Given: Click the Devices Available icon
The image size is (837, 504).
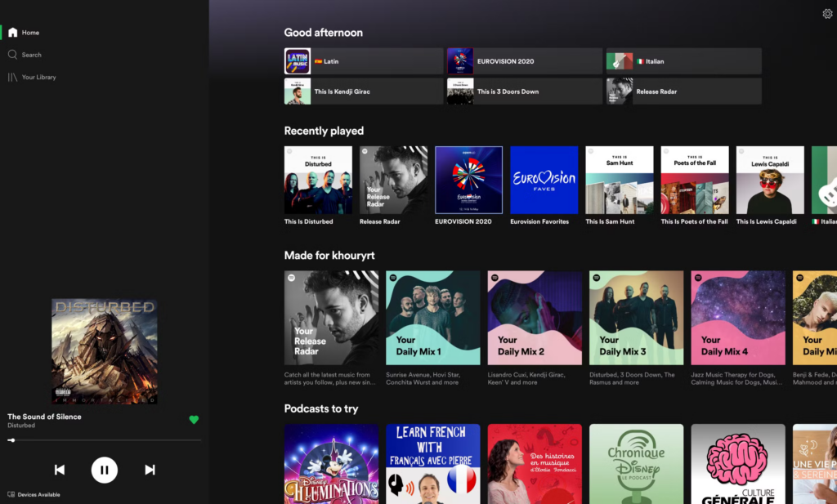Looking at the screenshot, I should pos(11,494).
